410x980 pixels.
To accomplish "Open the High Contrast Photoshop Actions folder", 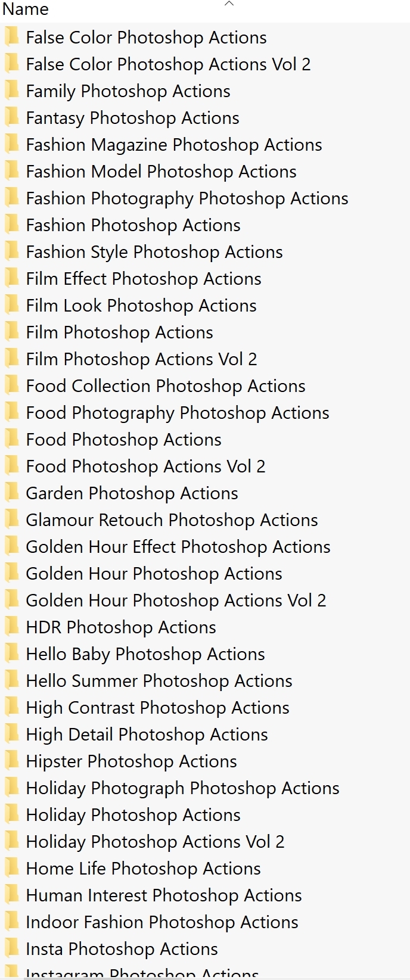I will point(157,708).
